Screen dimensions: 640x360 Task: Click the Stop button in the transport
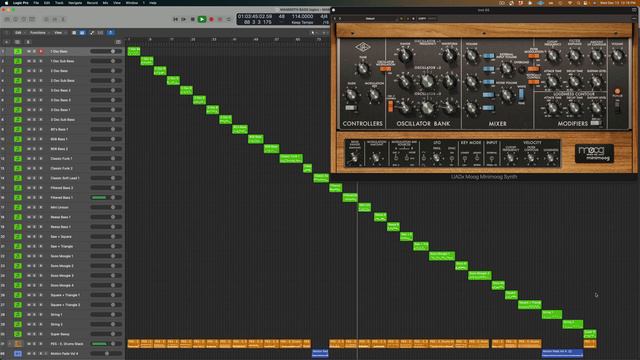point(193,19)
